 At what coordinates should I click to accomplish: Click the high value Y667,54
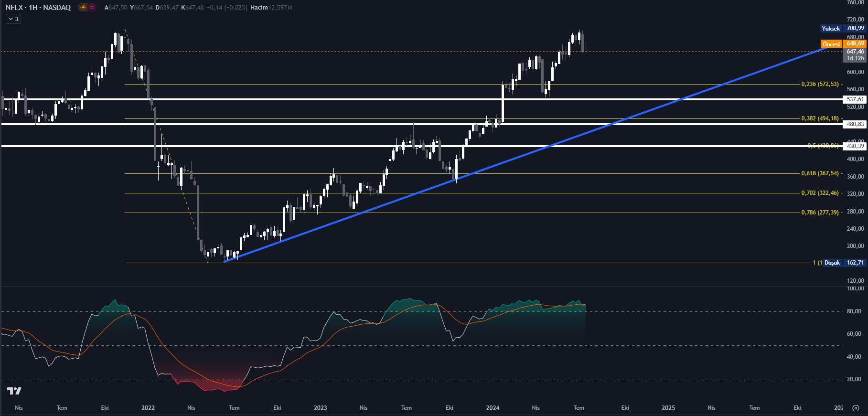coord(141,8)
